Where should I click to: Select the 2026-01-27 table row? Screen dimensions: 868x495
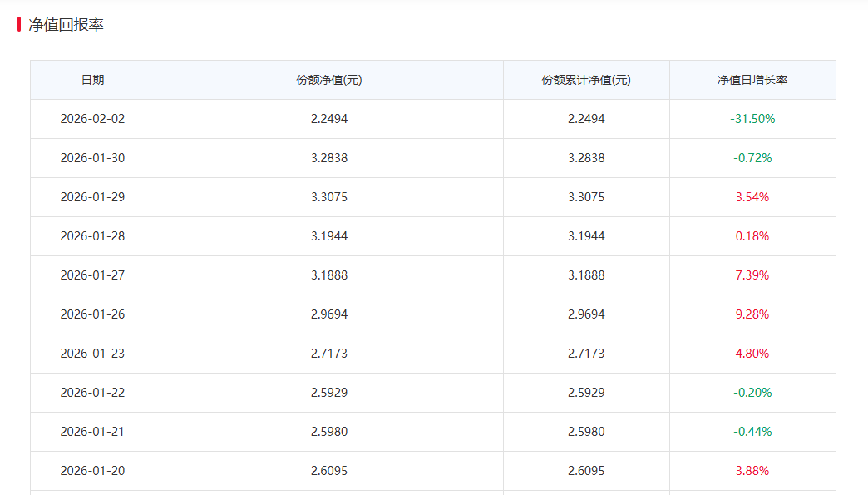(x=432, y=275)
